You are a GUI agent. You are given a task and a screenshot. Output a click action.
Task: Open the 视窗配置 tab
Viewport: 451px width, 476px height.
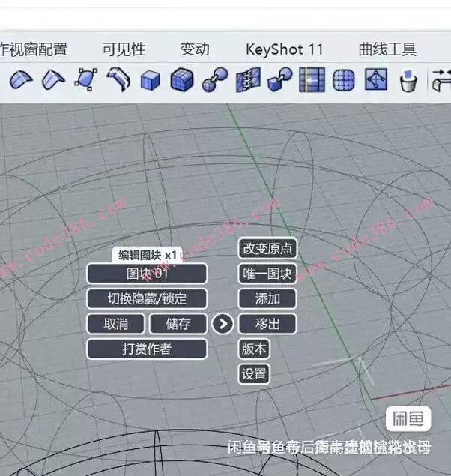point(34,49)
